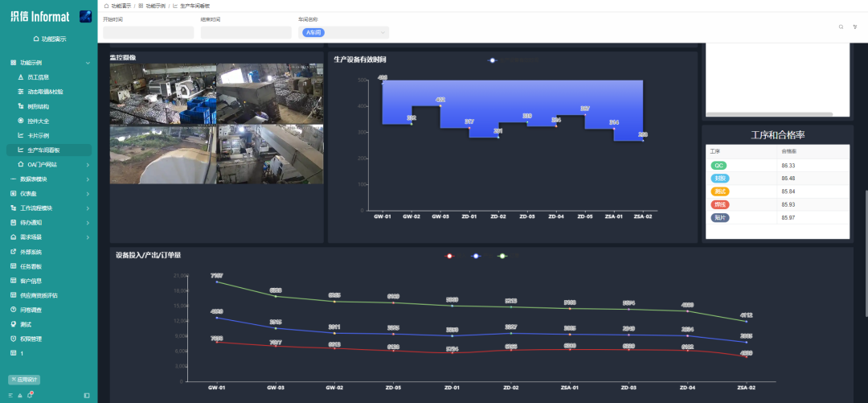The height and width of the screenshot is (403, 868).
Task: Click the 应用设计 button
Action: (24, 379)
